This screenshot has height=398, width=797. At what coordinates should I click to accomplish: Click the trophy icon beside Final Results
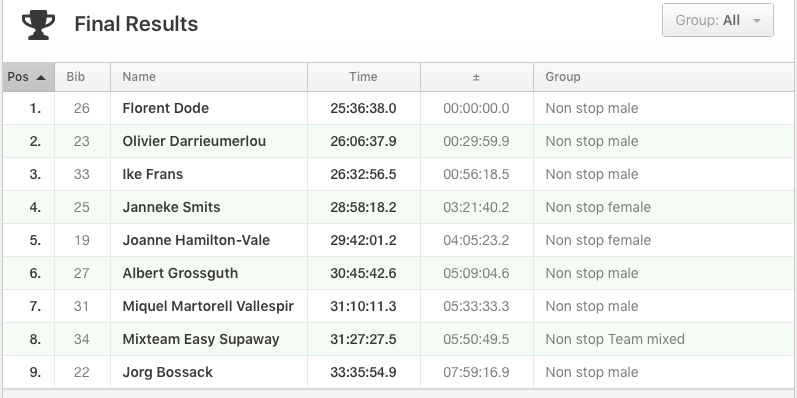[x=38, y=24]
